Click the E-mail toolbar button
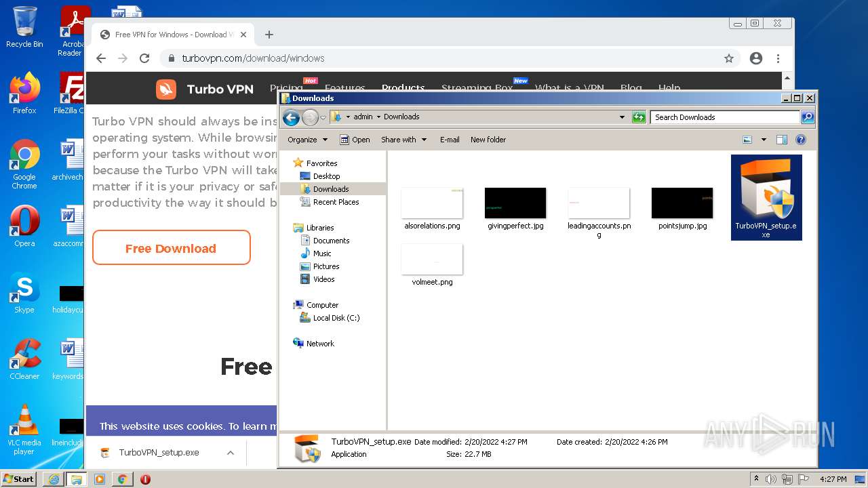The height and width of the screenshot is (488, 868). [450, 140]
